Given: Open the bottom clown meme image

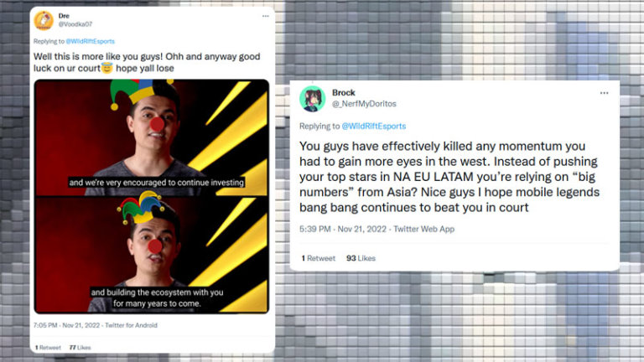Looking at the screenshot, I should pyautogui.click(x=152, y=255).
